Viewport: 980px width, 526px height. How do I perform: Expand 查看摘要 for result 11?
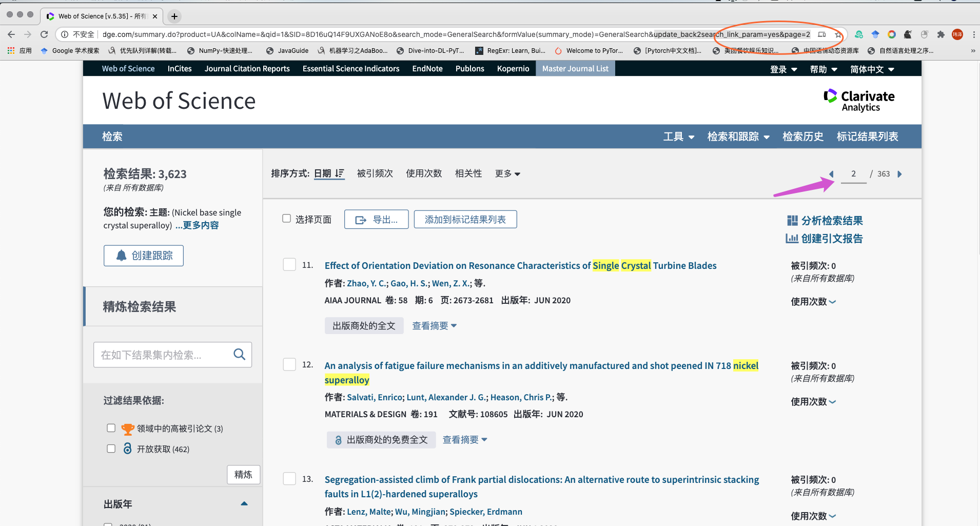click(434, 326)
